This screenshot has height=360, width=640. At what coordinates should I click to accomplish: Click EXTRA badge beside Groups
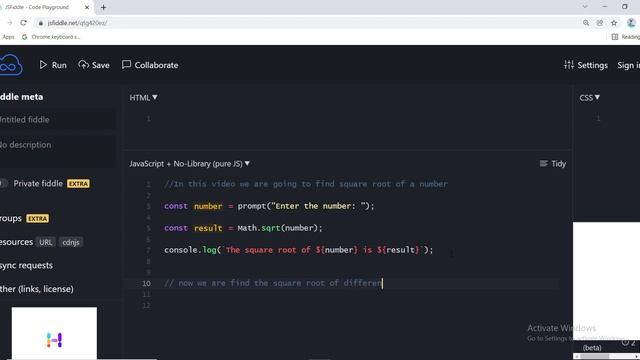(x=38, y=219)
